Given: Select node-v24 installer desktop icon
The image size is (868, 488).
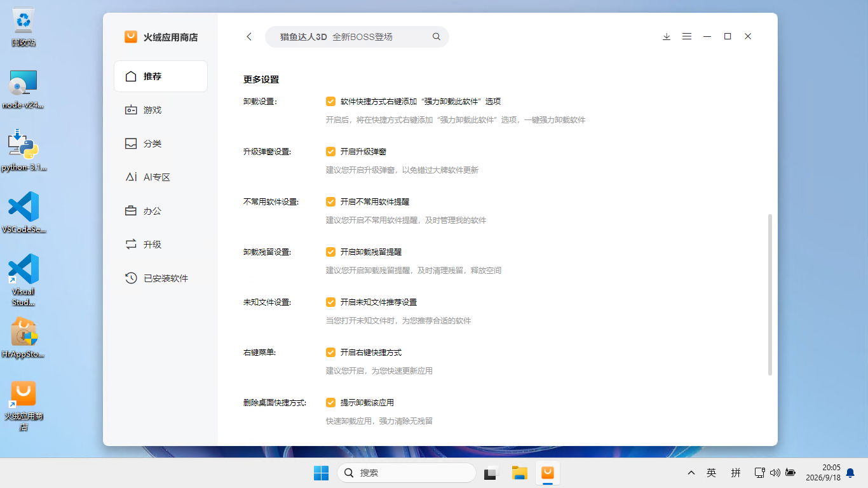Looking at the screenshot, I should click(24, 90).
